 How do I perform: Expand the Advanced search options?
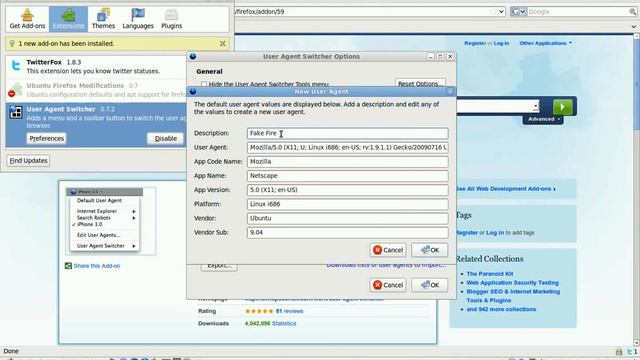[543, 119]
